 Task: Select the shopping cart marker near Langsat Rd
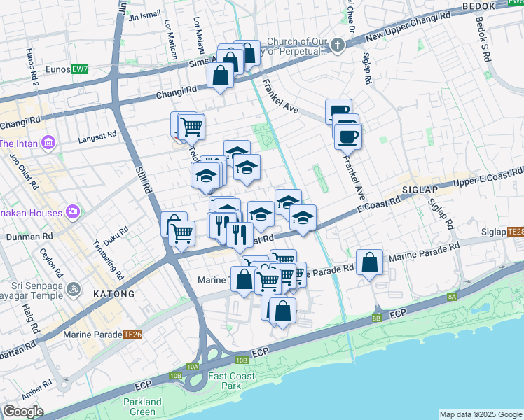click(x=191, y=127)
